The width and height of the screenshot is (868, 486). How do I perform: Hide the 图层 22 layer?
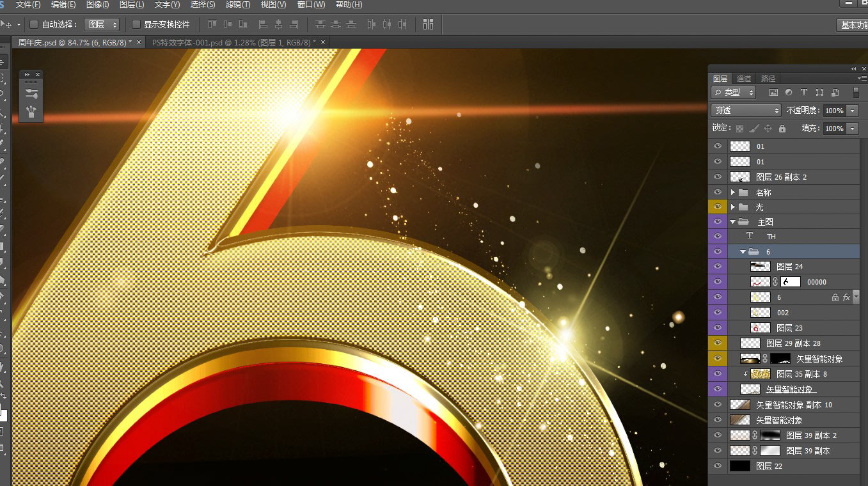pyautogui.click(x=717, y=466)
